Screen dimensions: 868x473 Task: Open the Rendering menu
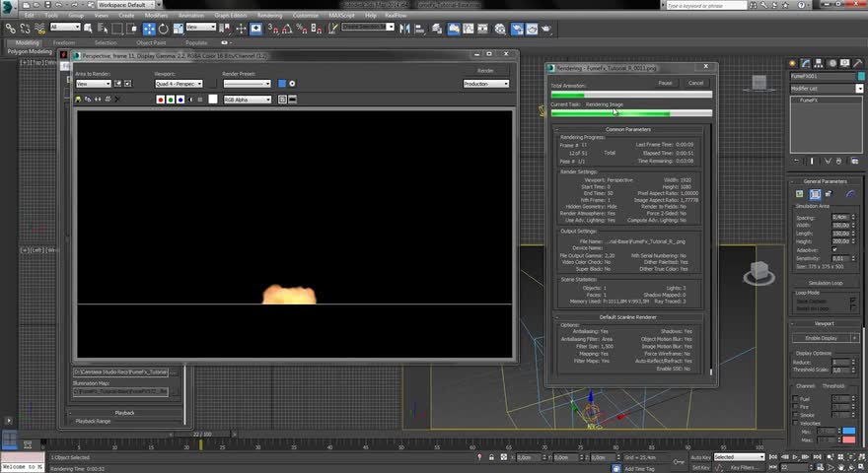pyautogui.click(x=268, y=16)
